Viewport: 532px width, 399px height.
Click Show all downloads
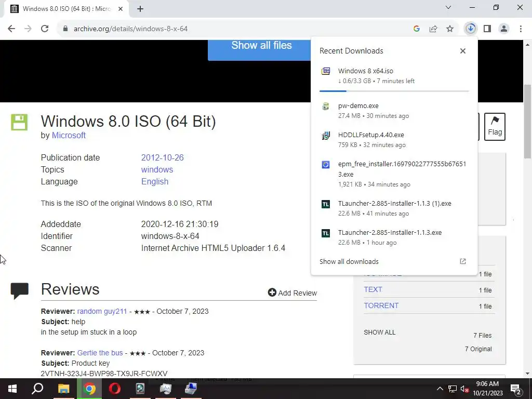[349, 262]
